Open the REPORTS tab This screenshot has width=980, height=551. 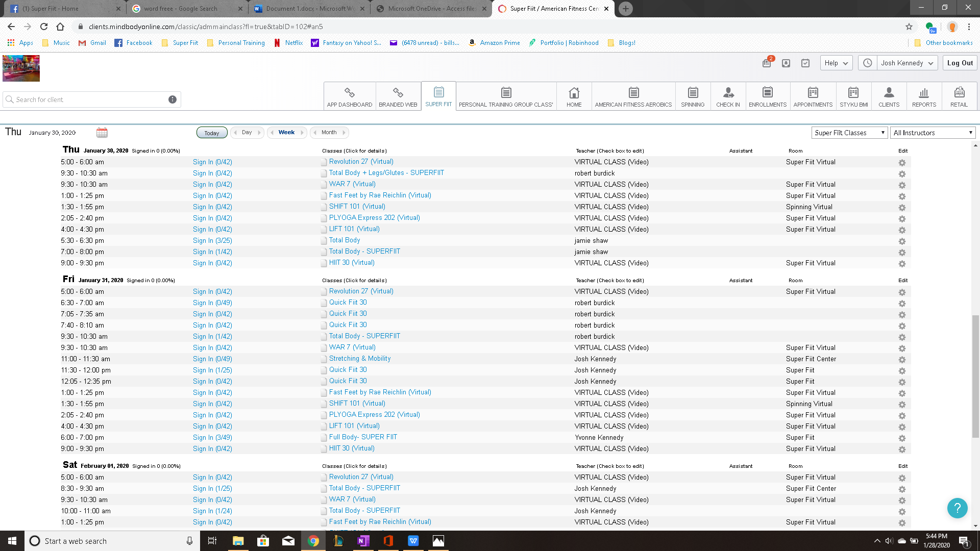click(924, 96)
